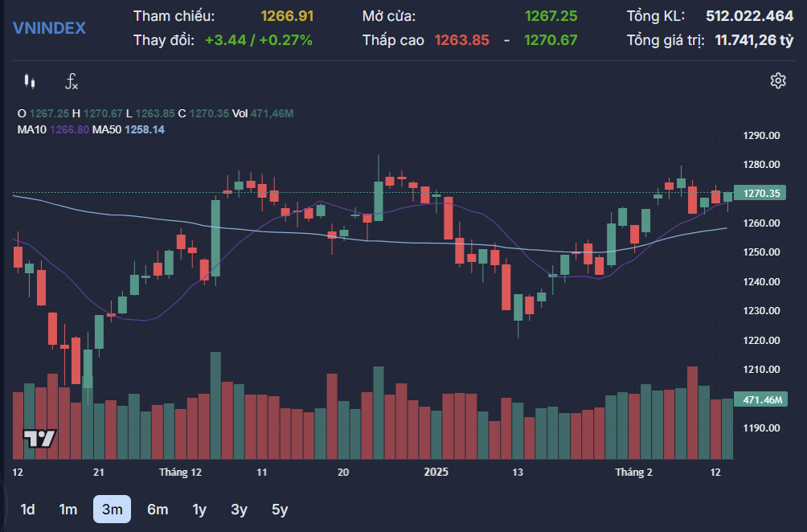Switch to the 6m timeframe
The width and height of the screenshot is (807, 532).
tap(158, 509)
